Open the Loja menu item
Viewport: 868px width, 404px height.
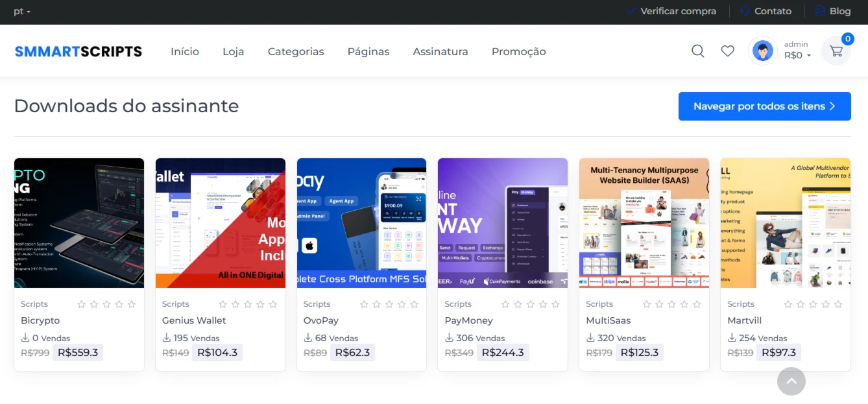pyautogui.click(x=234, y=51)
